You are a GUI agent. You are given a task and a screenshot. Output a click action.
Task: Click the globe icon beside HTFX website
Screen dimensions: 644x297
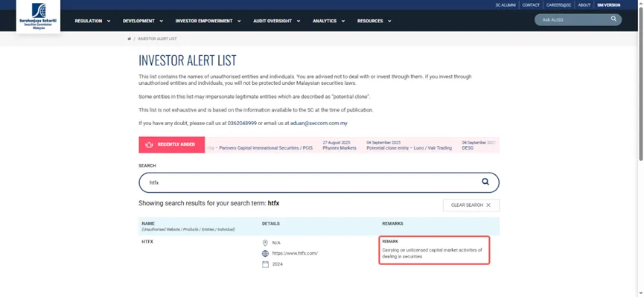click(265, 254)
